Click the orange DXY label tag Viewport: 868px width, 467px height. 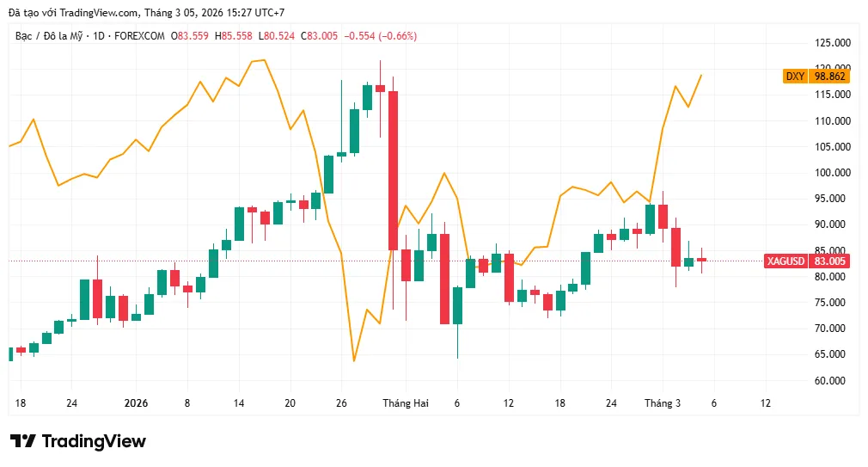(796, 77)
